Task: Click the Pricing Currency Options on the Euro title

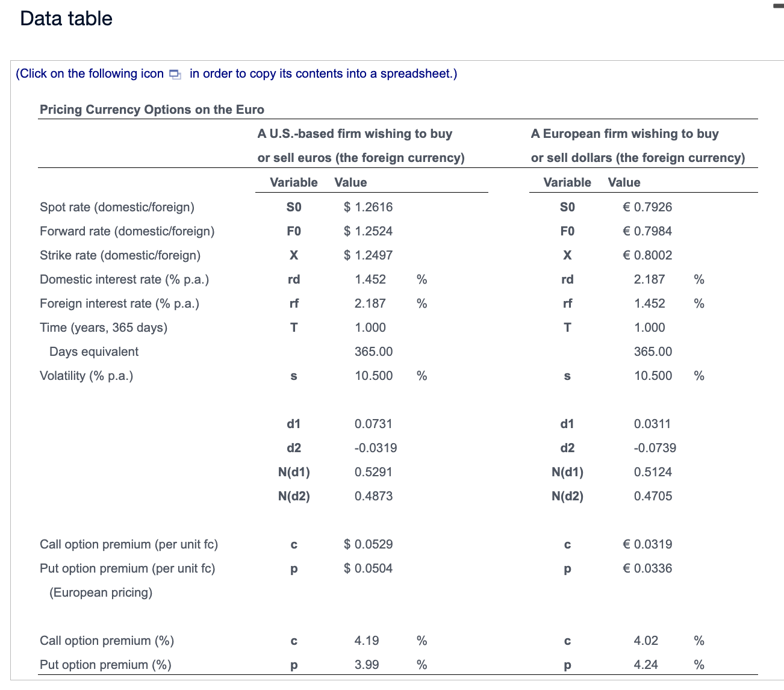Action: point(152,110)
